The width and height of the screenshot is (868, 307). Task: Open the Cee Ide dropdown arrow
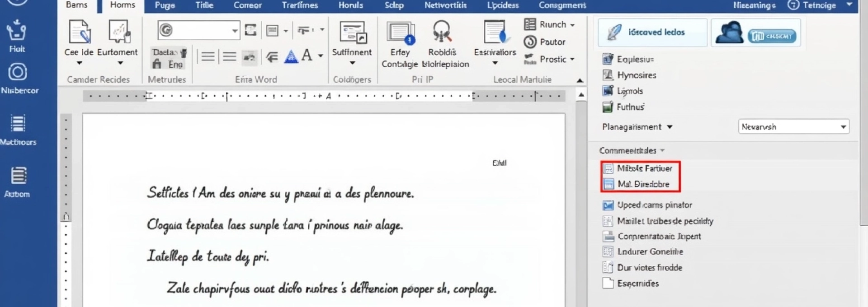[x=80, y=63]
